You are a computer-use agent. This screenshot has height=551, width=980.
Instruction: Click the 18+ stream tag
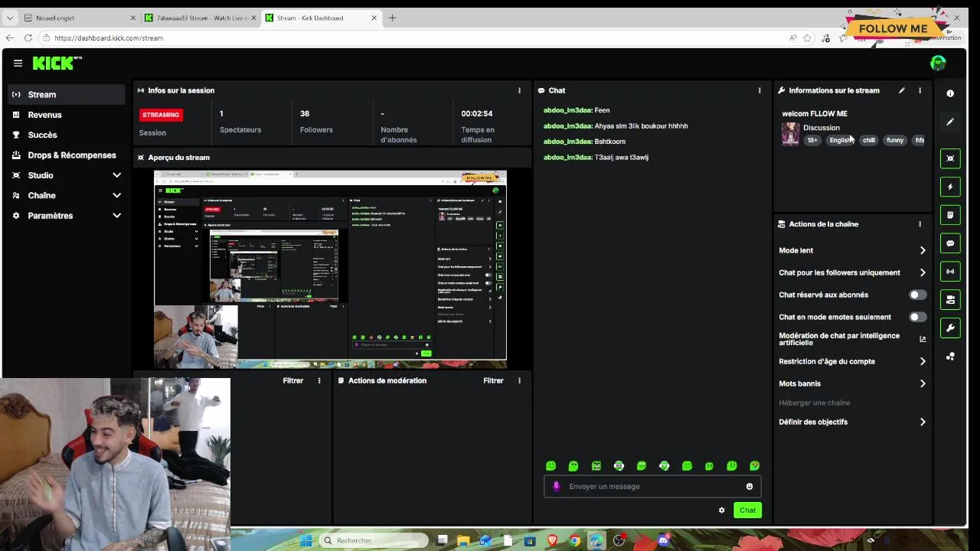pos(812,140)
